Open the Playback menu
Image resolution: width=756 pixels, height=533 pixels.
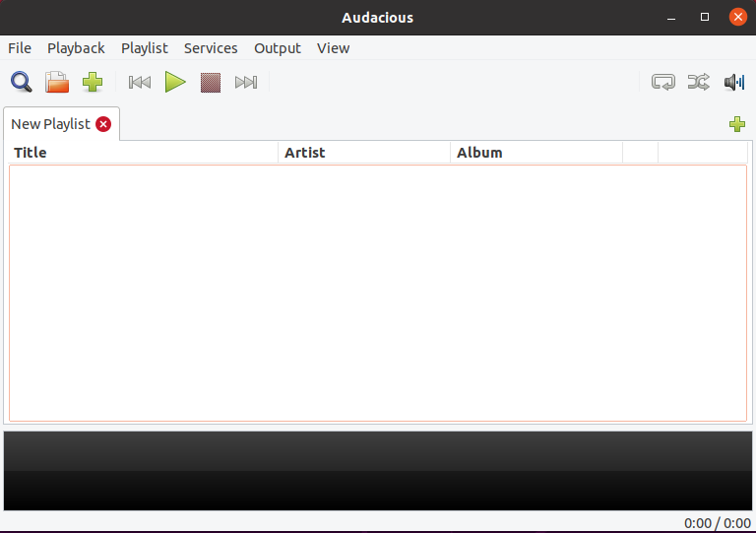(76, 48)
